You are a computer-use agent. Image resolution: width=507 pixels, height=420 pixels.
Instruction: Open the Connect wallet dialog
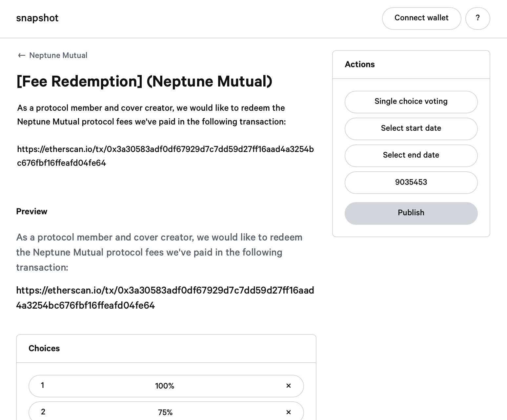click(x=421, y=18)
